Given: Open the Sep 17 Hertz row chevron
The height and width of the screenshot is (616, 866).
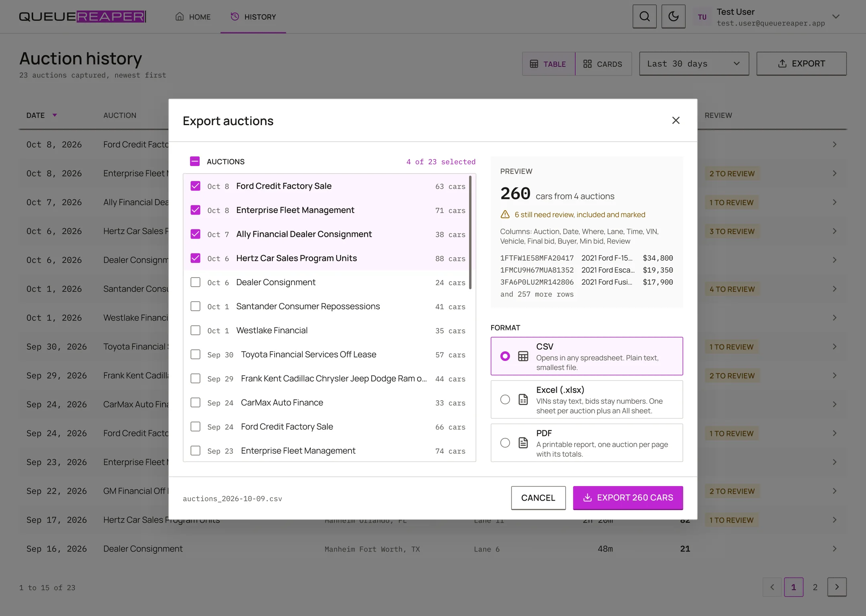Looking at the screenshot, I should [835, 520].
